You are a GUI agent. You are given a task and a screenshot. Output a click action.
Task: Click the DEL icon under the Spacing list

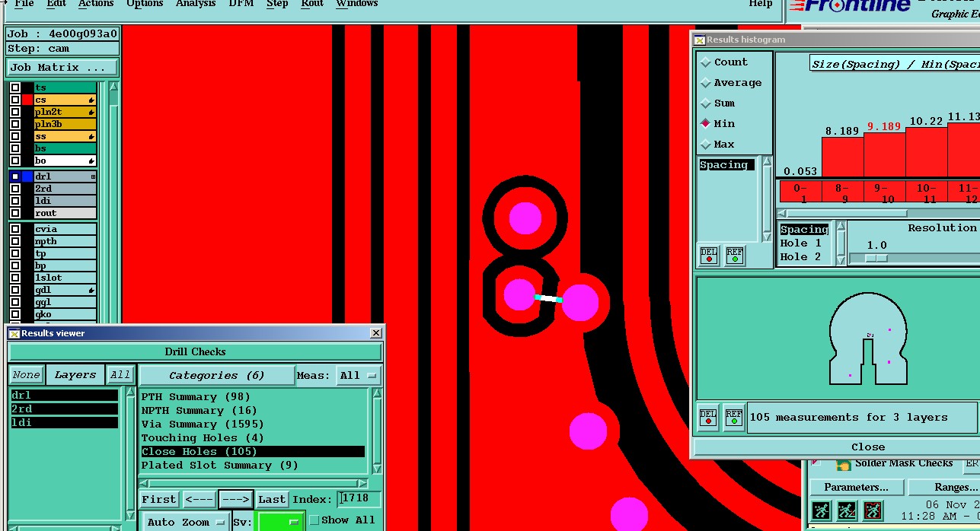(x=708, y=256)
